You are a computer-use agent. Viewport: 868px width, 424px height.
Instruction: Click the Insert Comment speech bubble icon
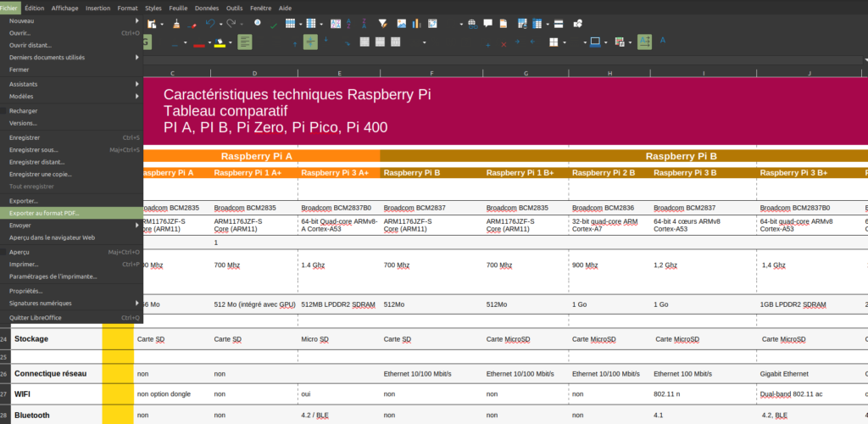pyautogui.click(x=487, y=24)
